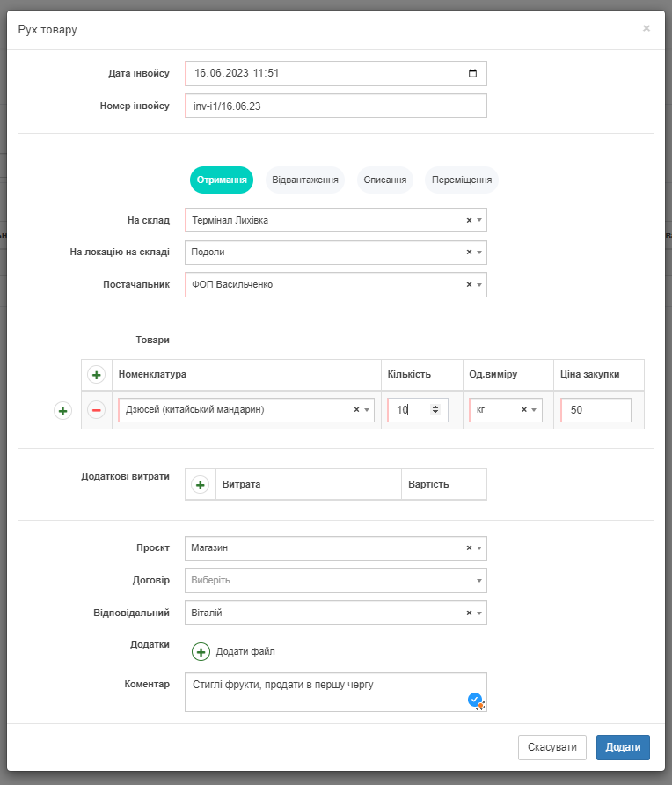Open the Проєкт dropdown
672x785 pixels.
(479, 547)
